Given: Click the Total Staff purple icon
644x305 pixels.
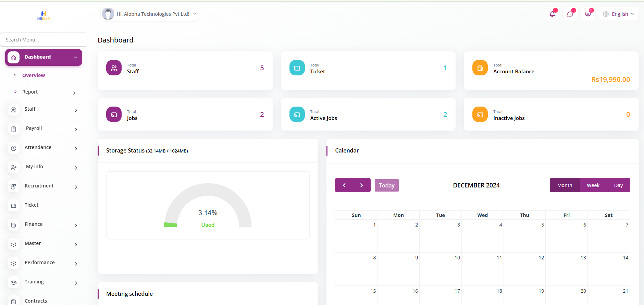Looking at the screenshot, I should pos(114,68).
